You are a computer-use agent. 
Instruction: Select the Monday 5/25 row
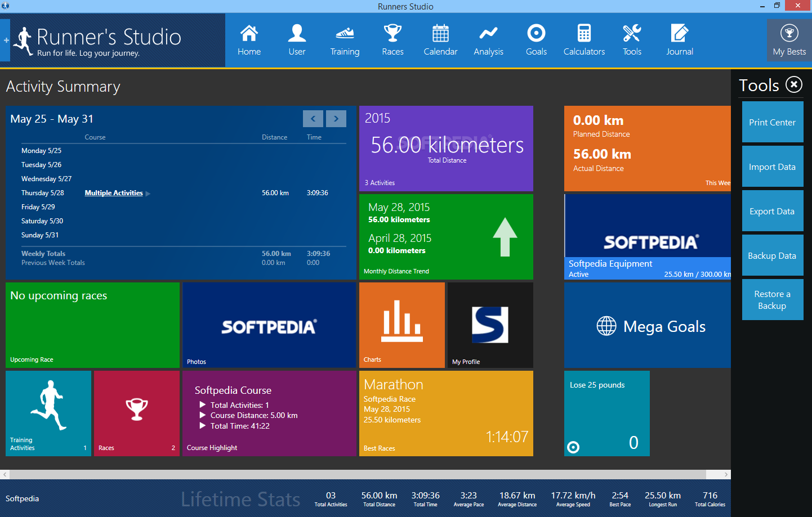tap(184, 151)
